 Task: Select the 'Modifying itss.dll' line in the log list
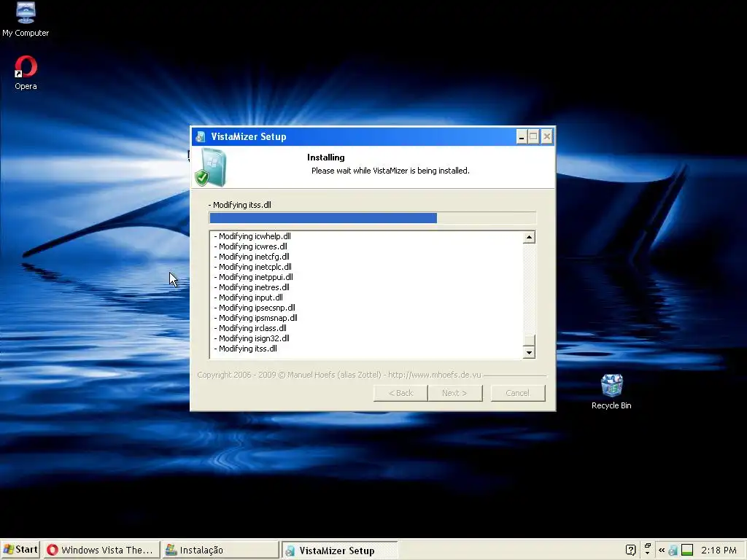[x=245, y=349]
